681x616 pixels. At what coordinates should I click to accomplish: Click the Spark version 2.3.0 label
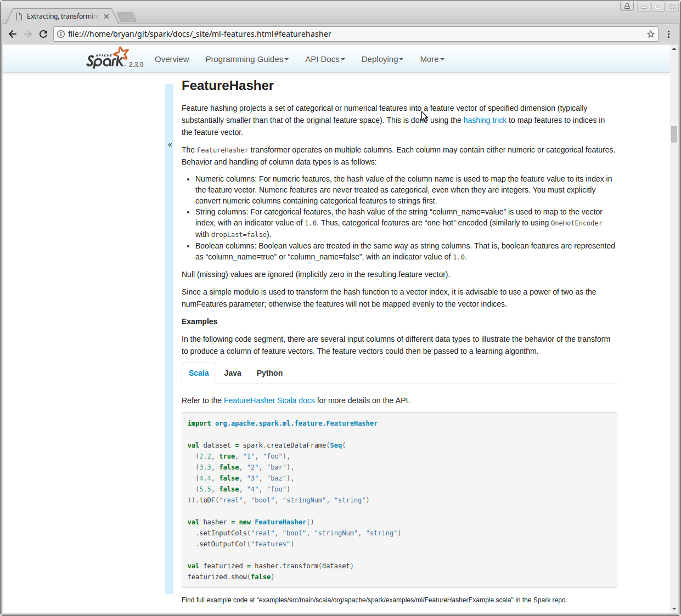pyautogui.click(x=136, y=65)
